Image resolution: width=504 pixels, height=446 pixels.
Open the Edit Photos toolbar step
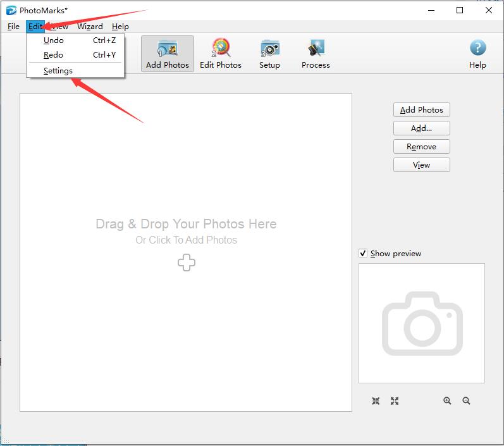(221, 54)
